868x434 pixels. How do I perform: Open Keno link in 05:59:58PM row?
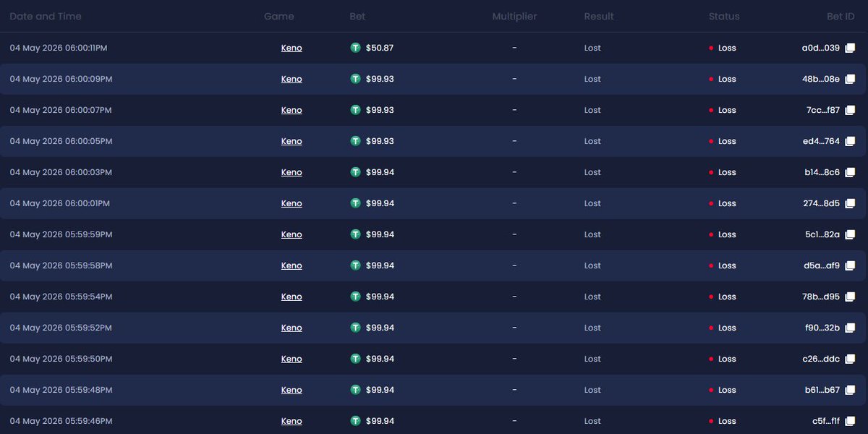point(292,265)
